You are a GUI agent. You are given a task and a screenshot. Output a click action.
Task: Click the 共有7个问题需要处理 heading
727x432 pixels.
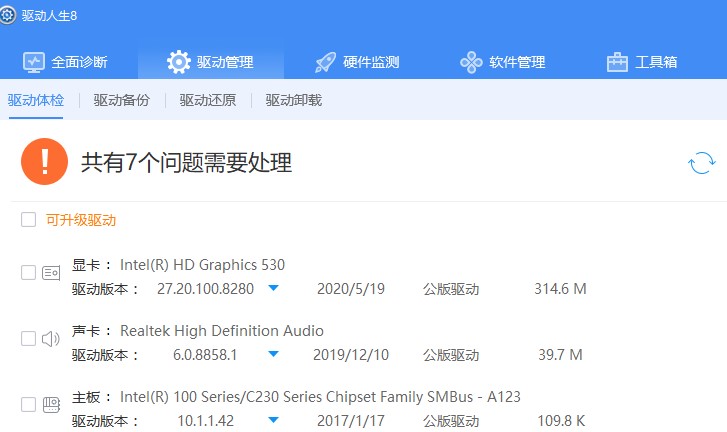[x=186, y=163]
